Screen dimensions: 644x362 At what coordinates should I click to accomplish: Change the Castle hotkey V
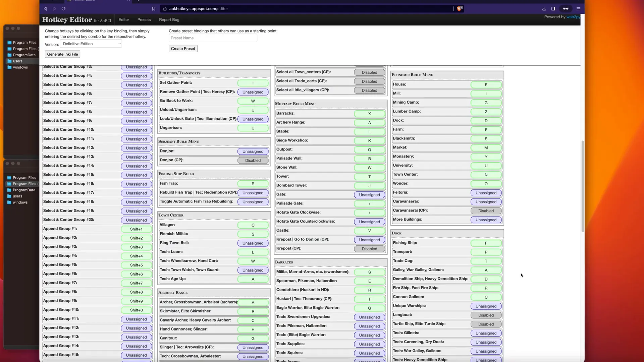point(369,231)
